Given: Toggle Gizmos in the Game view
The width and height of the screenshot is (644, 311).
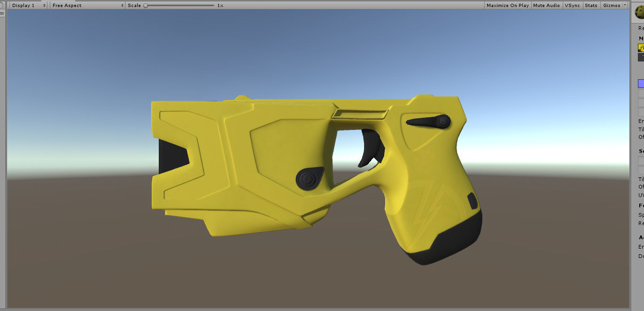Looking at the screenshot, I should (611, 5).
